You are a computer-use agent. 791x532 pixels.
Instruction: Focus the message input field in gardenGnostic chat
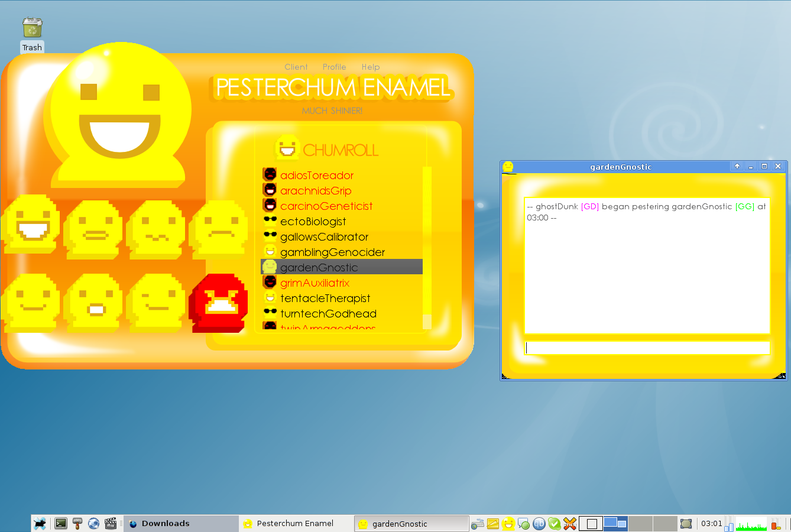click(x=647, y=348)
